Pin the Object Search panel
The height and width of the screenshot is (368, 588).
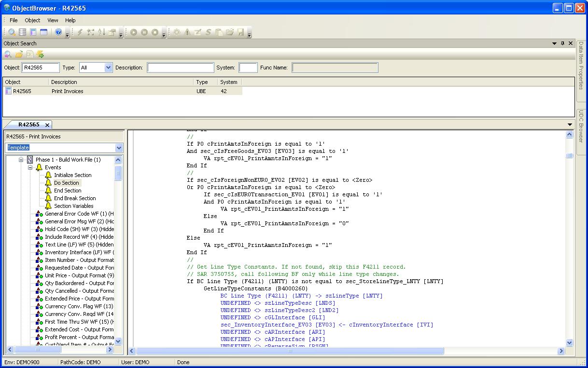pyautogui.click(x=562, y=43)
